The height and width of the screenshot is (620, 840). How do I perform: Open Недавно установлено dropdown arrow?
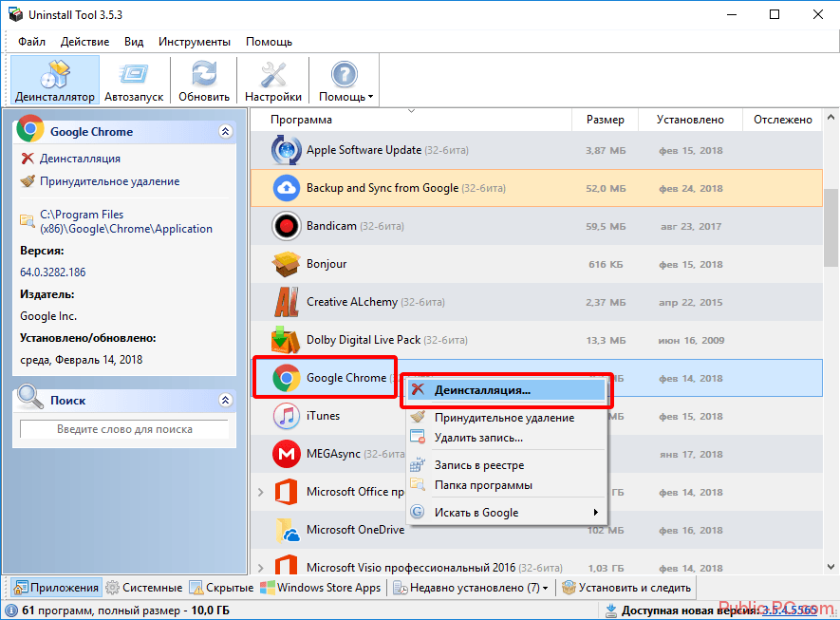545,589
